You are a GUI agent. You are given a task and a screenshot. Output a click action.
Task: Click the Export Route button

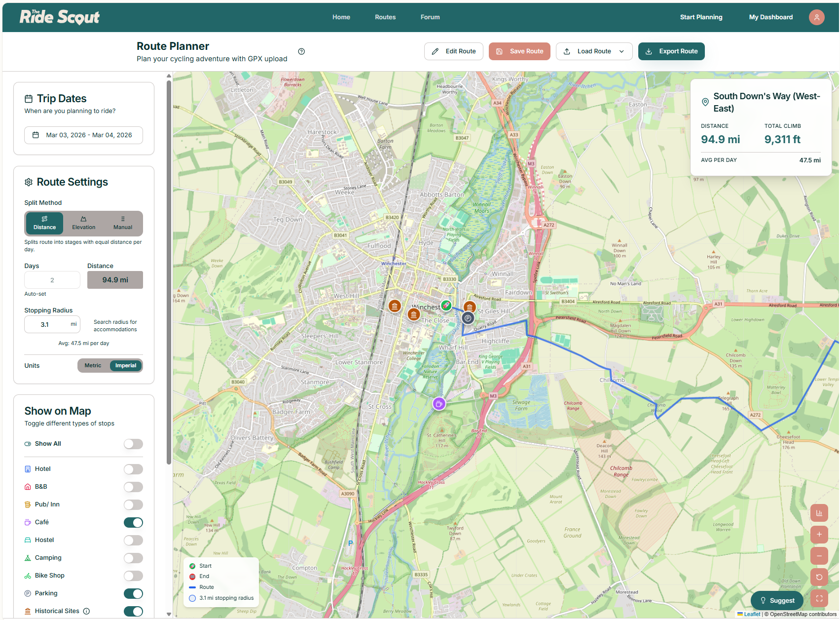point(671,51)
